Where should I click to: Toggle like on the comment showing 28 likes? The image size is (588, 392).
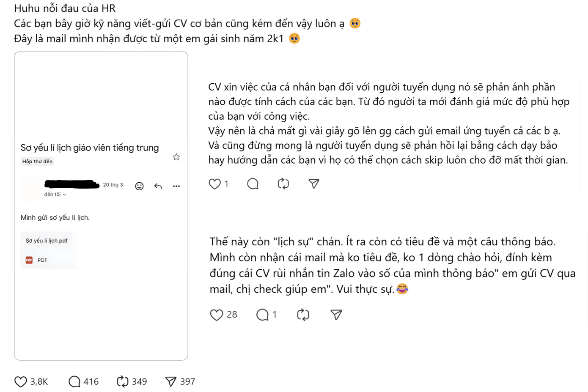coord(217,315)
